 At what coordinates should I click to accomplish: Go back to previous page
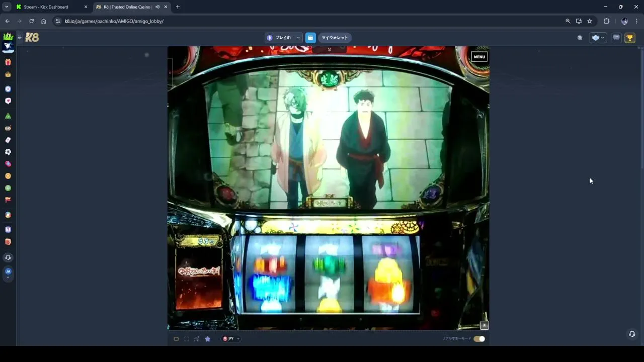pyautogui.click(x=7, y=21)
